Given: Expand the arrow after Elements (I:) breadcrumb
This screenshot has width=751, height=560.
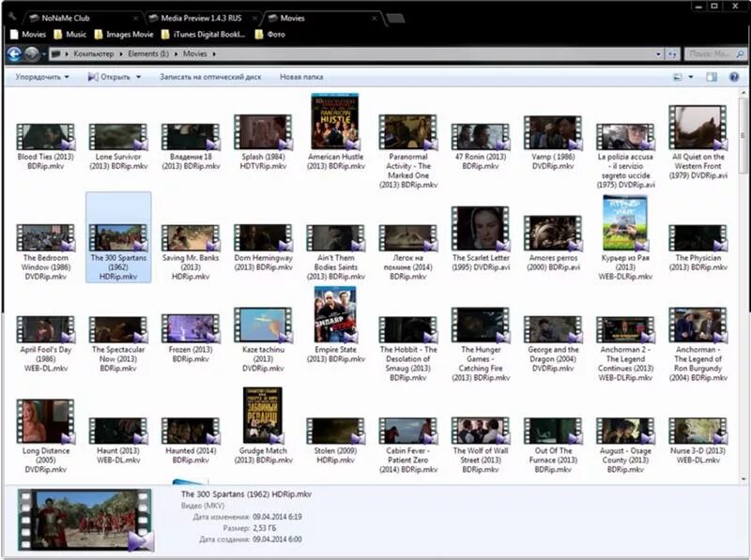Looking at the screenshot, I should click(176, 54).
